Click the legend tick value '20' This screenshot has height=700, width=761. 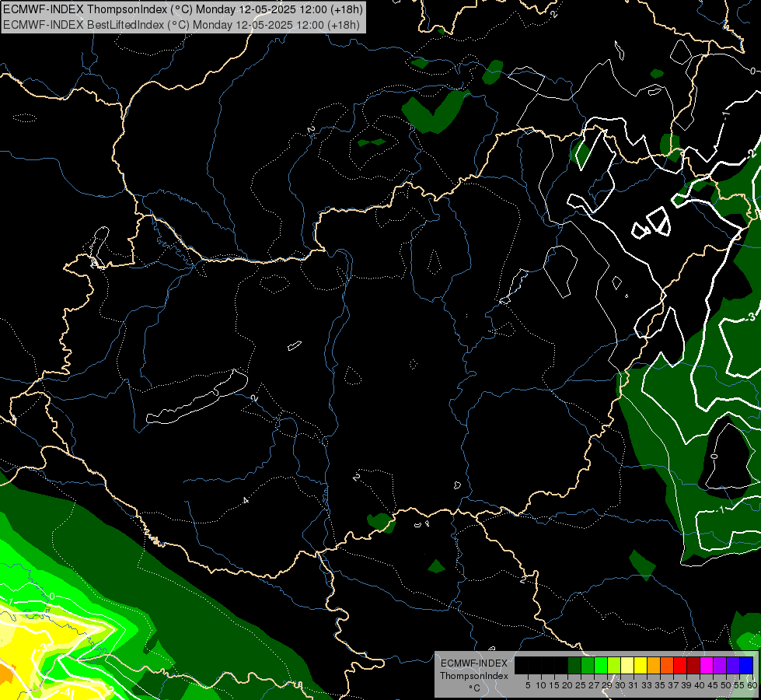(x=567, y=685)
